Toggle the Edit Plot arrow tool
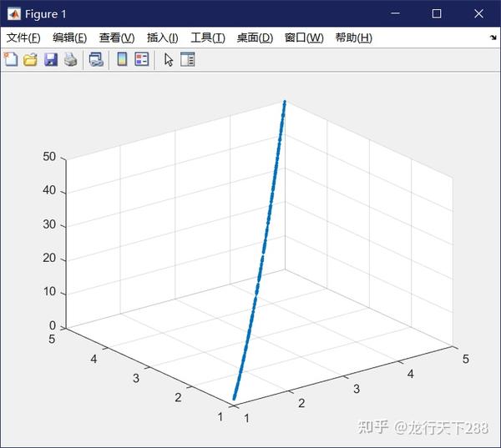The image size is (501, 448). 169,59
